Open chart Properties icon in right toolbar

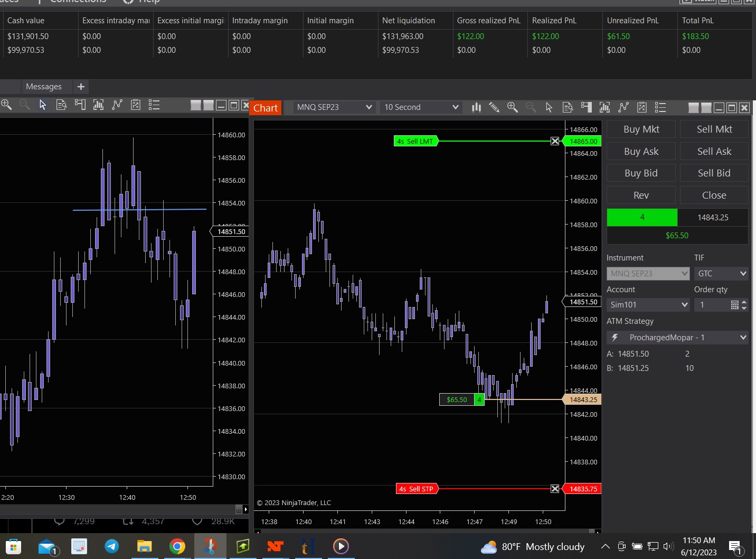660,107
